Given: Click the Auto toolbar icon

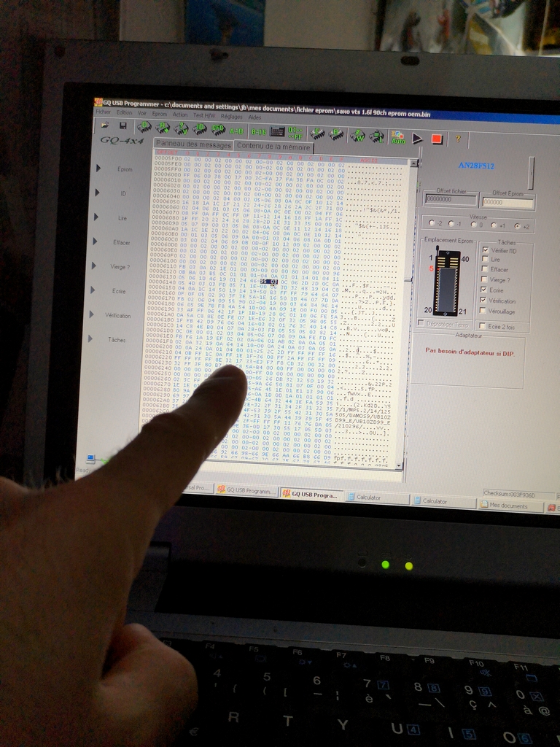Looking at the screenshot, I should (x=398, y=136).
